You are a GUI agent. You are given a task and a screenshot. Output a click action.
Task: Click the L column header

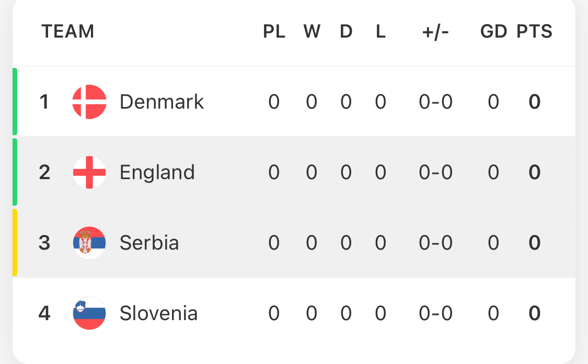point(381,32)
